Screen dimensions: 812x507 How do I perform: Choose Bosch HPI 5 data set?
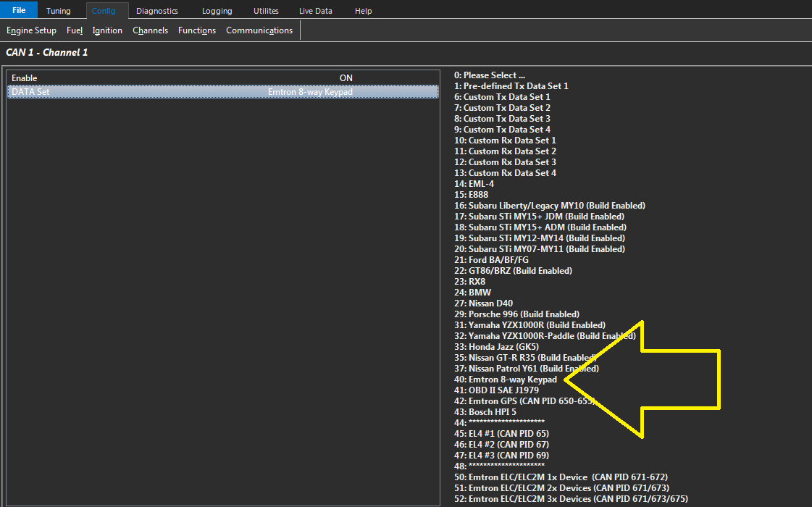(x=485, y=412)
